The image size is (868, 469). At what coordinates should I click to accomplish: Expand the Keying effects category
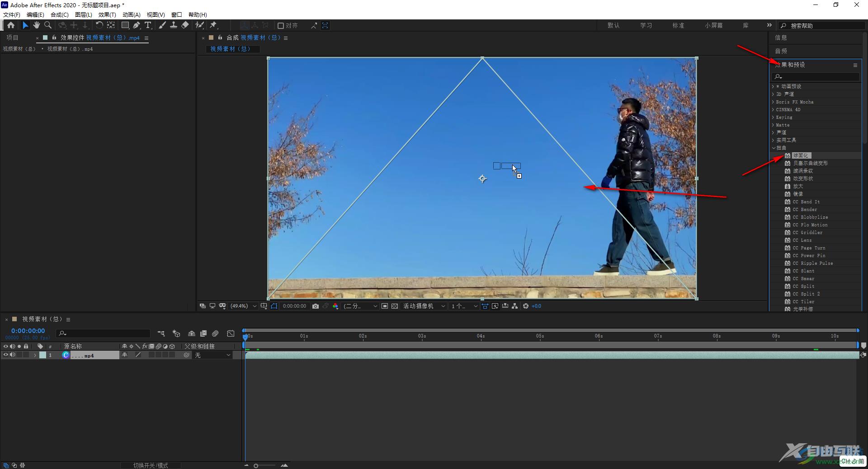pos(773,117)
